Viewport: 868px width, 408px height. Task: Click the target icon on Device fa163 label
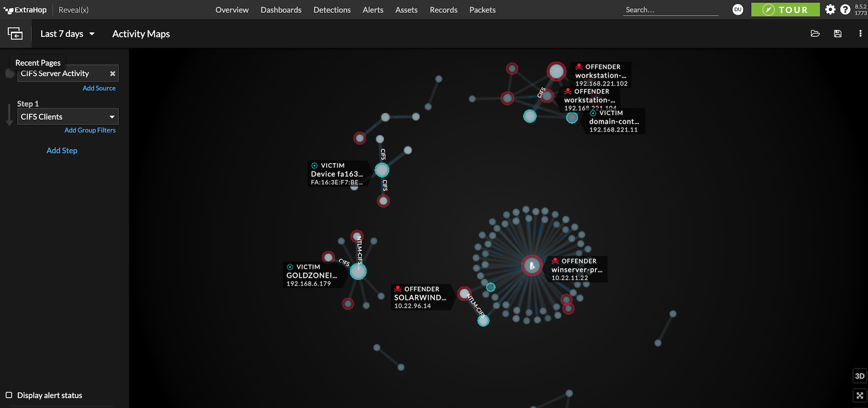(x=314, y=166)
